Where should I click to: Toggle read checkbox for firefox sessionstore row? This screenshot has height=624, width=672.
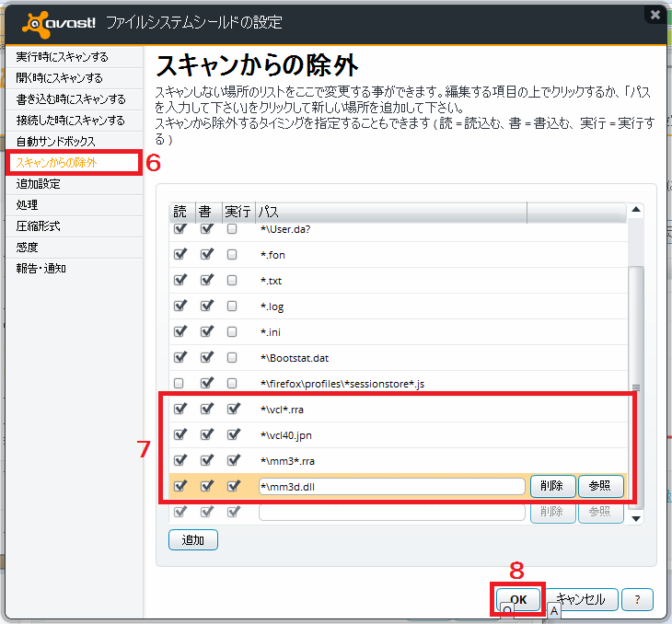click(180, 382)
